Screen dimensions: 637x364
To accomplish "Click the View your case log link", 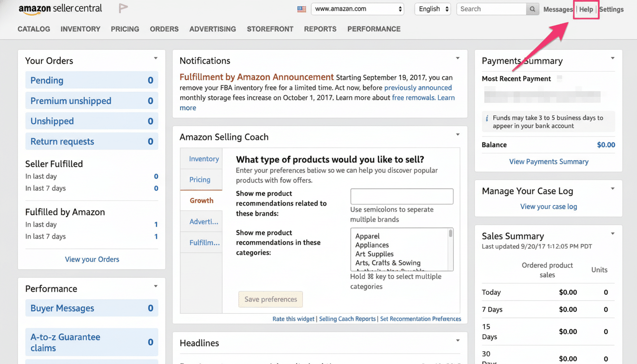I will click(x=548, y=206).
